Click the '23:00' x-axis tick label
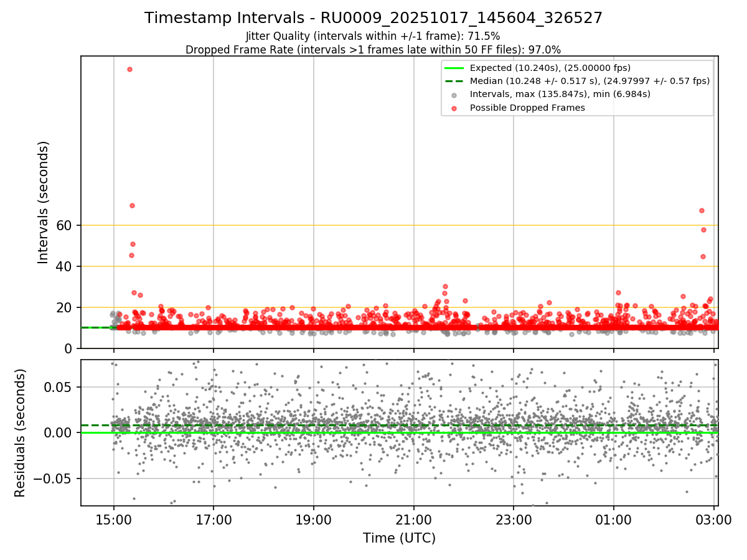The height and width of the screenshot is (560, 747). coord(514,520)
